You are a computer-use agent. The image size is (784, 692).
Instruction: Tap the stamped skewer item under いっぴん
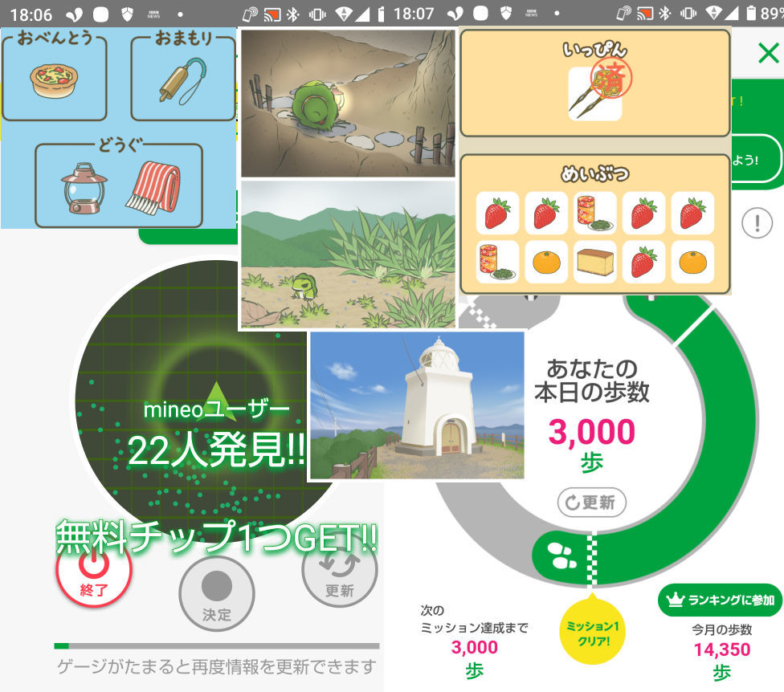tap(595, 94)
